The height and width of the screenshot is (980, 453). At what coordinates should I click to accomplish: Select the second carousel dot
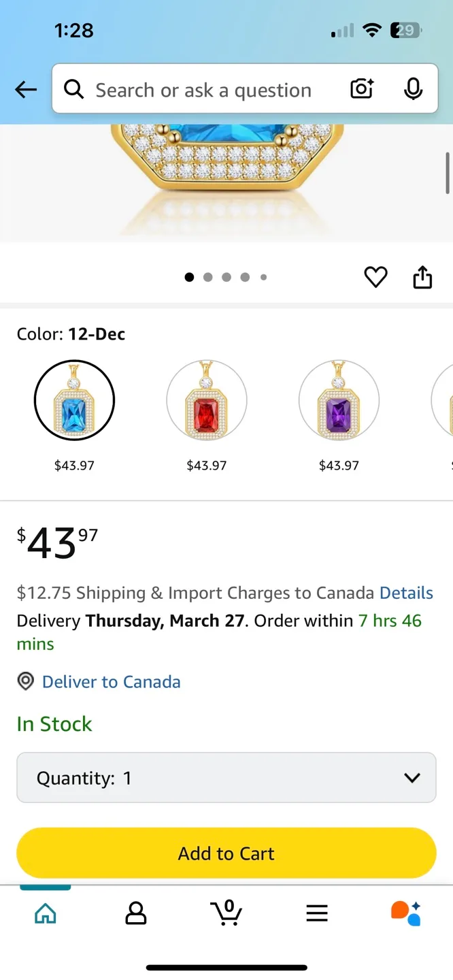(208, 277)
